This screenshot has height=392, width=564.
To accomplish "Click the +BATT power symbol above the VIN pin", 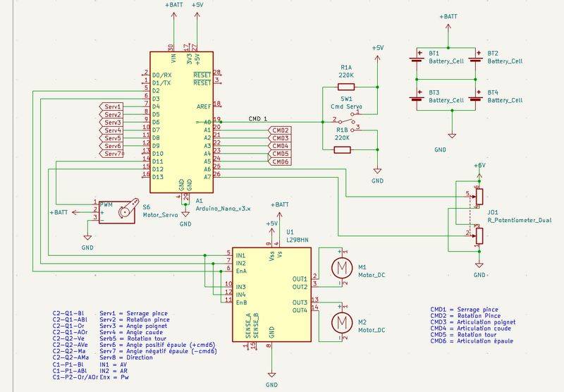I will coord(174,11).
